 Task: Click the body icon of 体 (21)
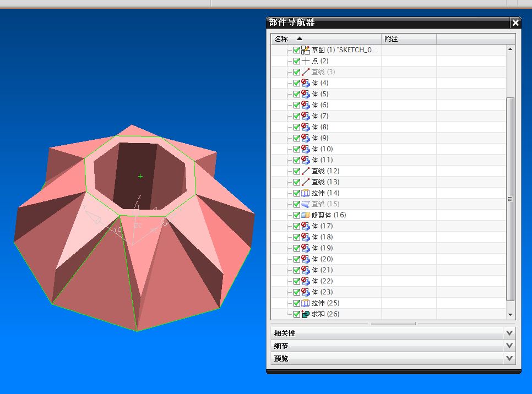(305, 270)
